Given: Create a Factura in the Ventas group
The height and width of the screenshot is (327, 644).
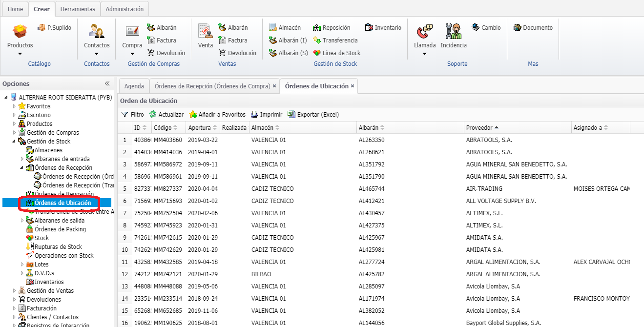Looking at the screenshot, I should tap(233, 41).
